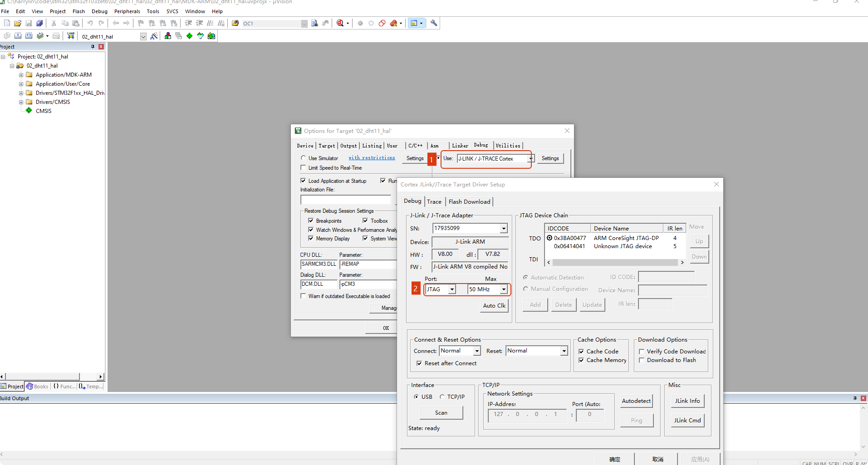868x465 pixels.
Task: Open the Flash menu
Action: click(78, 11)
